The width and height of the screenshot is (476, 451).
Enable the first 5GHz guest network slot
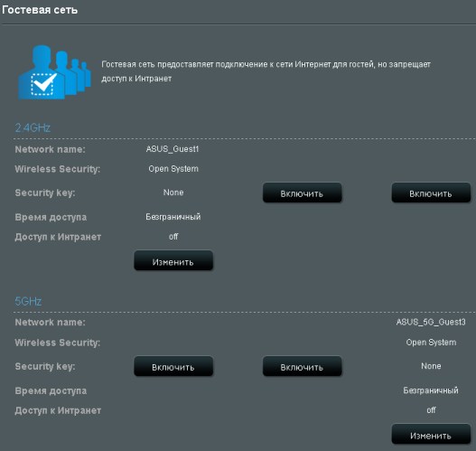[x=173, y=367]
